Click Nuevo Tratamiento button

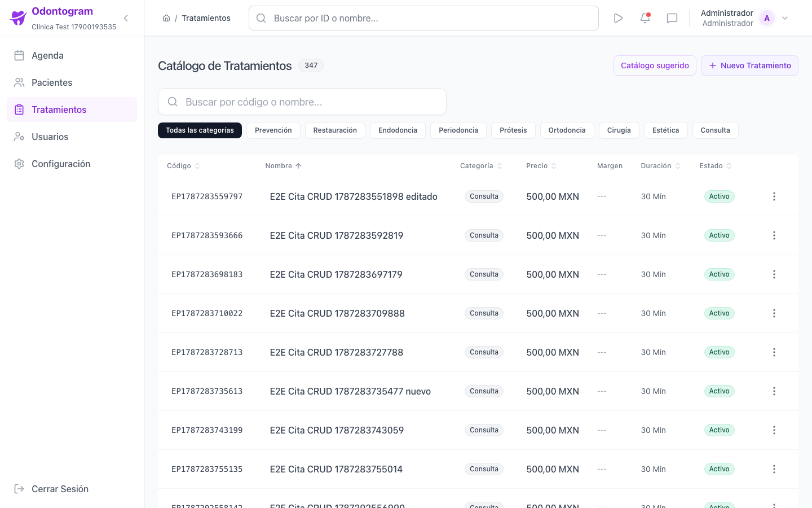tap(749, 65)
